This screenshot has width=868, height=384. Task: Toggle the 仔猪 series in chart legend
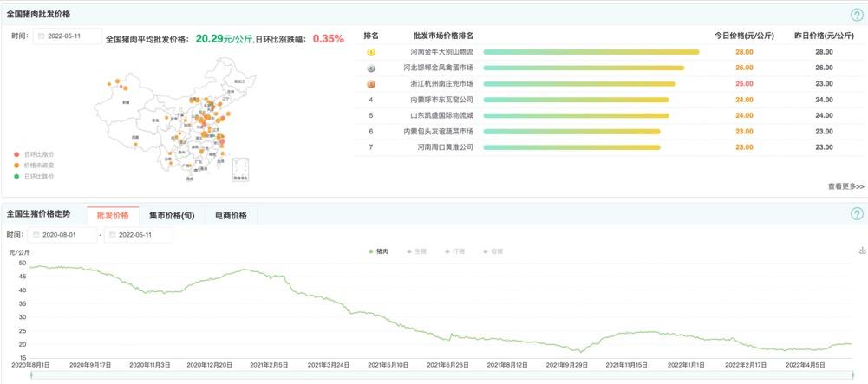point(454,251)
